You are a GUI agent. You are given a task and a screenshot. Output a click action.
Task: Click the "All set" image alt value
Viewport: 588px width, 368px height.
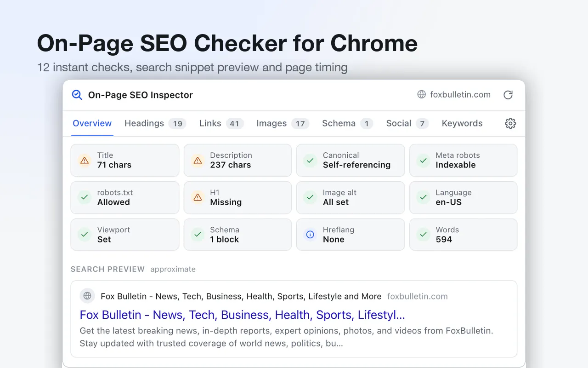click(x=336, y=202)
